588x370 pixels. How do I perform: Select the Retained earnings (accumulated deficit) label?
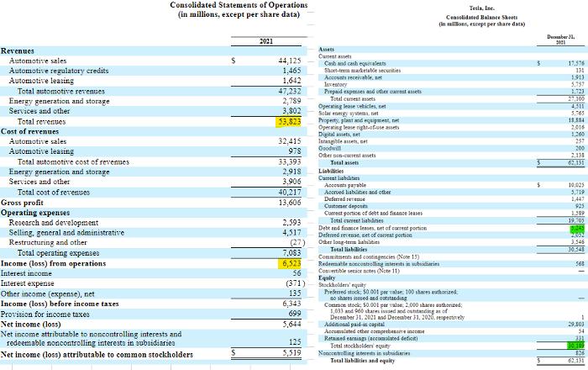pyautogui.click(x=371, y=339)
